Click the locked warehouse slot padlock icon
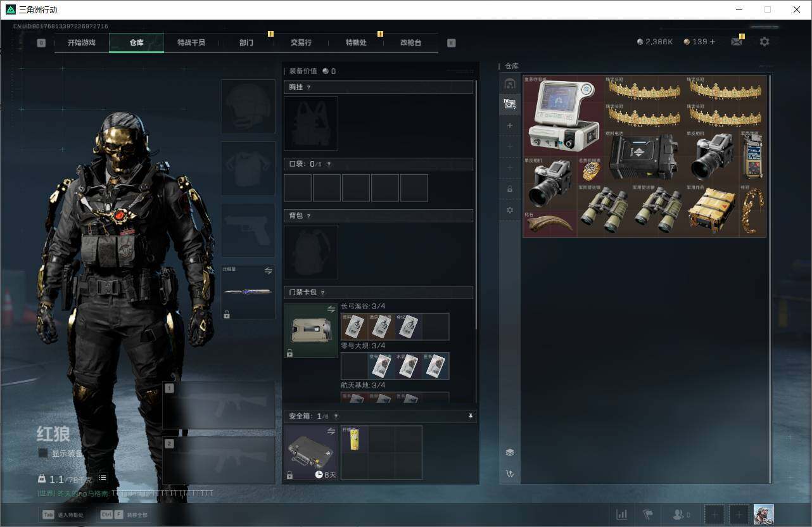The image size is (812, 527). [510, 189]
